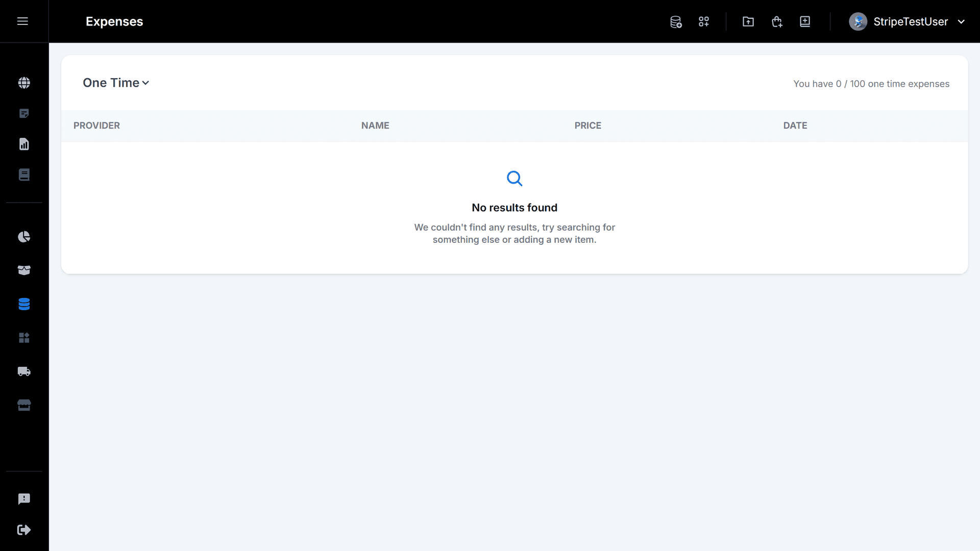Open the widgets grid icon in sidebar
The height and width of the screenshot is (551, 980).
click(x=24, y=338)
